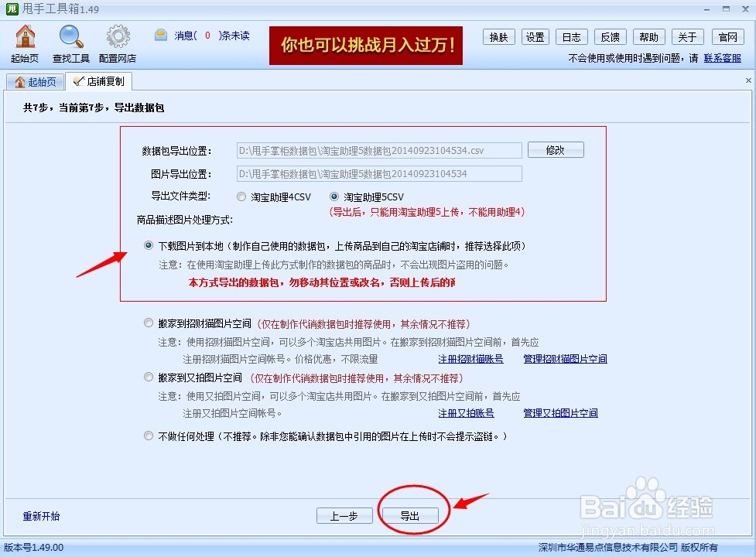Open 管理又拍图片空间 link
This screenshot has width=756, height=557.
click(560, 413)
